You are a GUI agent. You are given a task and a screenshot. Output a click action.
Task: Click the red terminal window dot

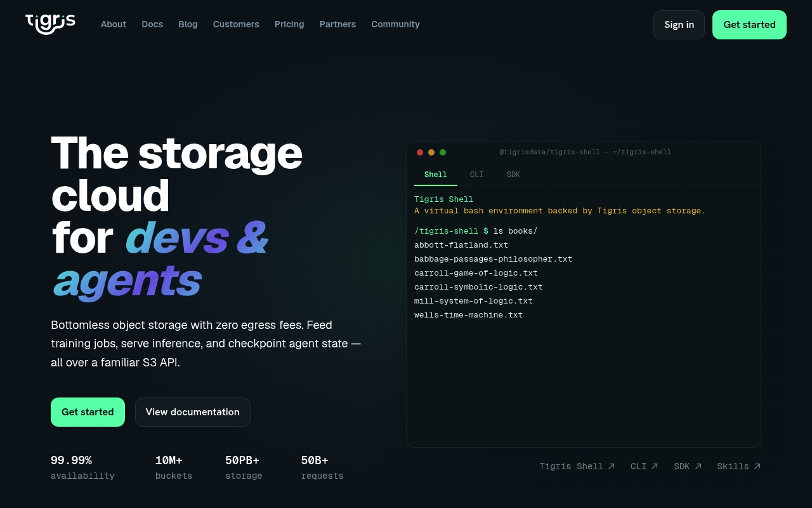(x=420, y=152)
